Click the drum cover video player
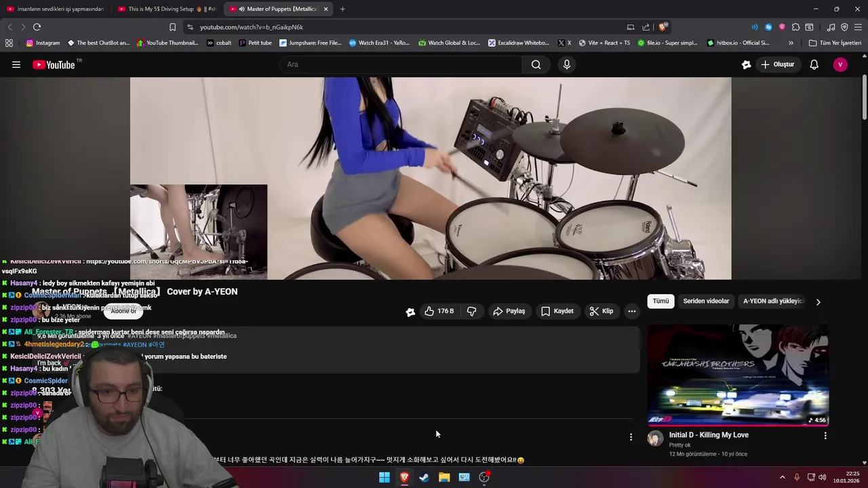 click(431, 178)
